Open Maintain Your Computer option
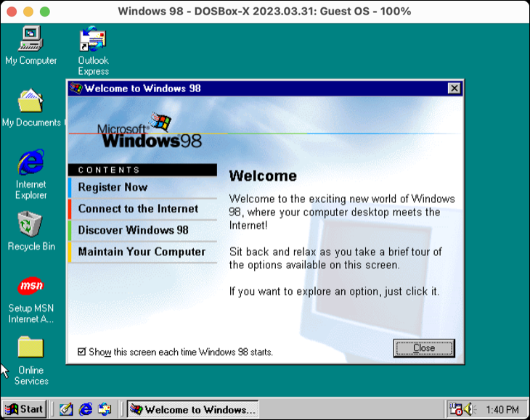The image size is (530, 420). coord(142,252)
